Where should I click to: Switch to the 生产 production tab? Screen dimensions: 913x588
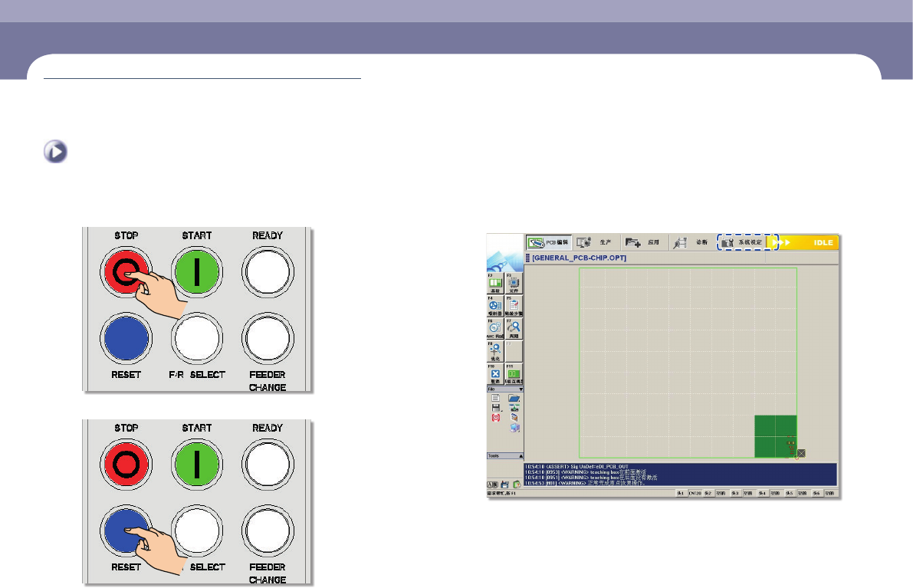click(x=596, y=242)
